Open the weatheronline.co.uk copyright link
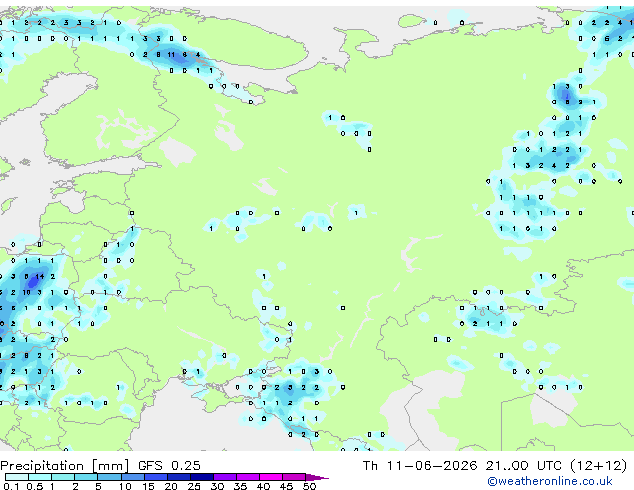This screenshot has height=490, width=634. (x=549, y=481)
